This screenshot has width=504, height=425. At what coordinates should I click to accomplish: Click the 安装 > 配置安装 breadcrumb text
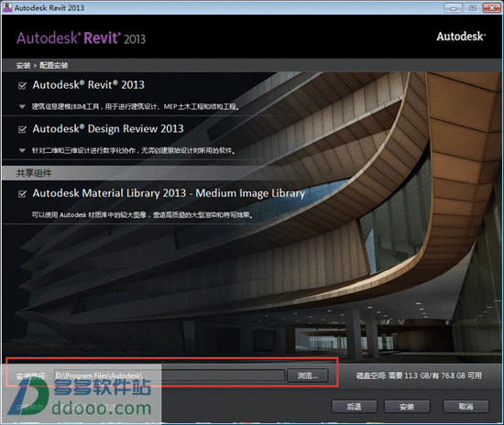click(42, 66)
